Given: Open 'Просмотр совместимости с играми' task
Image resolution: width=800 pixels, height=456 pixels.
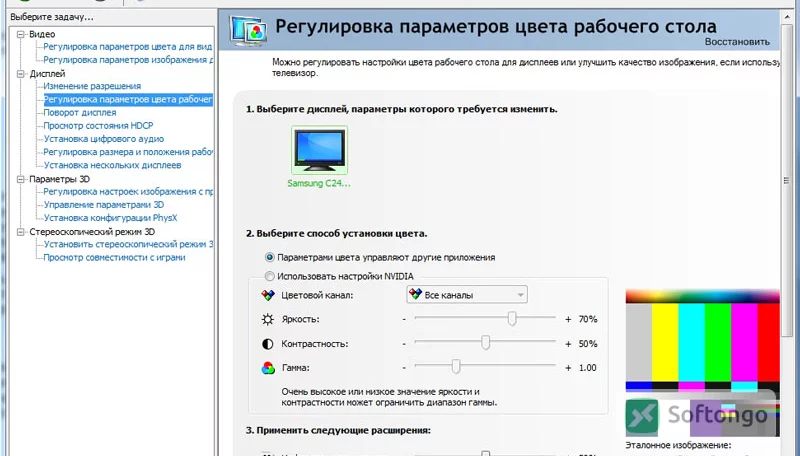Looking at the screenshot, I should pyautogui.click(x=114, y=258).
